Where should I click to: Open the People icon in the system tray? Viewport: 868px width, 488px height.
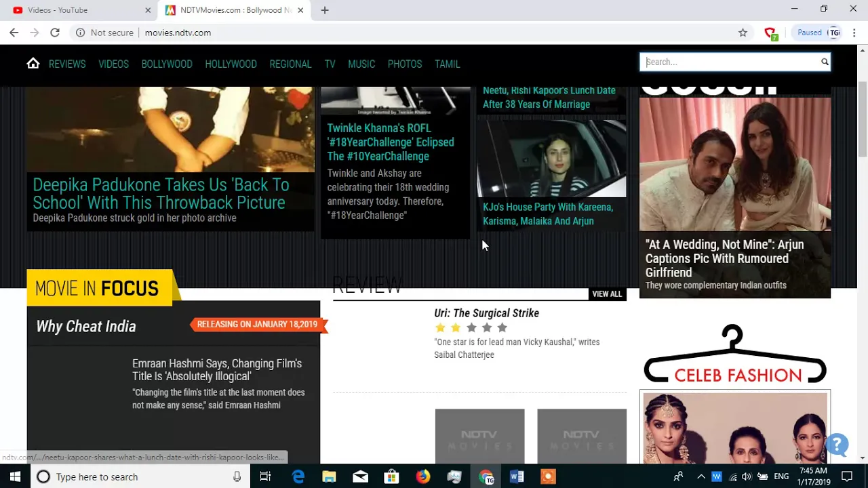point(678,476)
